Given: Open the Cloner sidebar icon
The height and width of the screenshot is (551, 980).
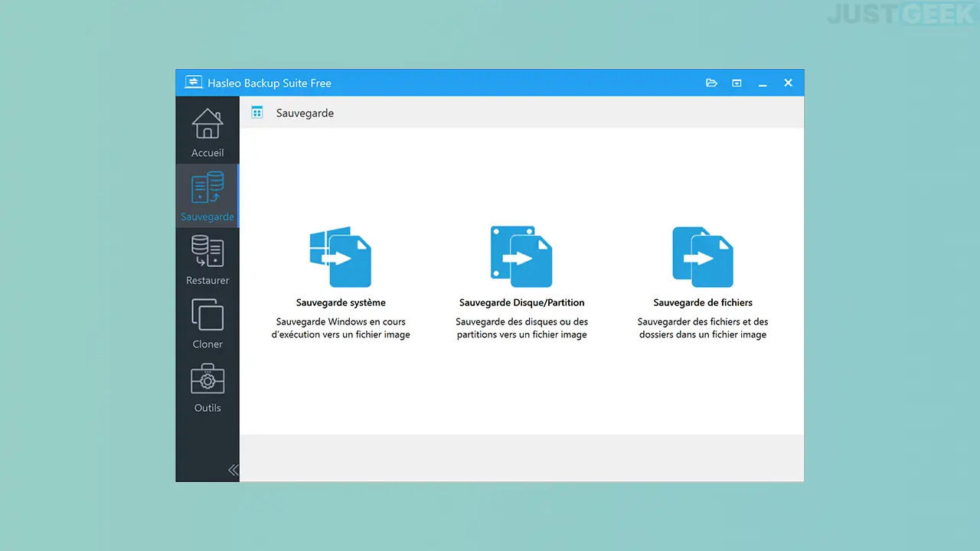Looking at the screenshot, I should pyautogui.click(x=207, y=315).
